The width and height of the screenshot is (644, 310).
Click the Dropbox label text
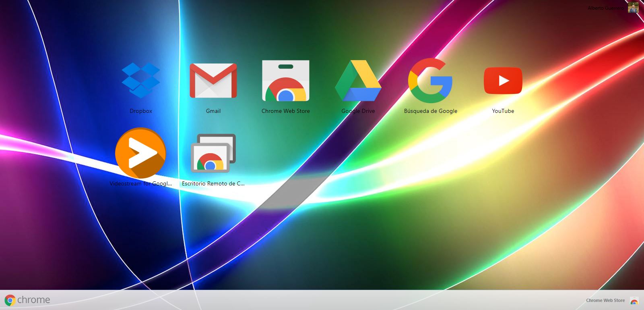click(x=141, y=111)
